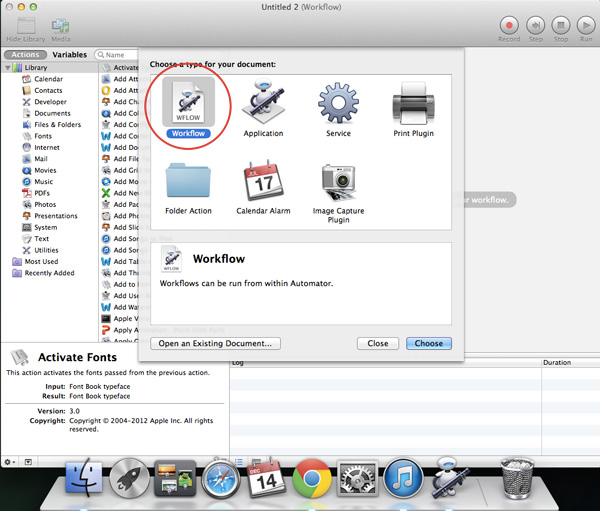
Task: Click the Close button in dialog
Action: coord(378,343)
